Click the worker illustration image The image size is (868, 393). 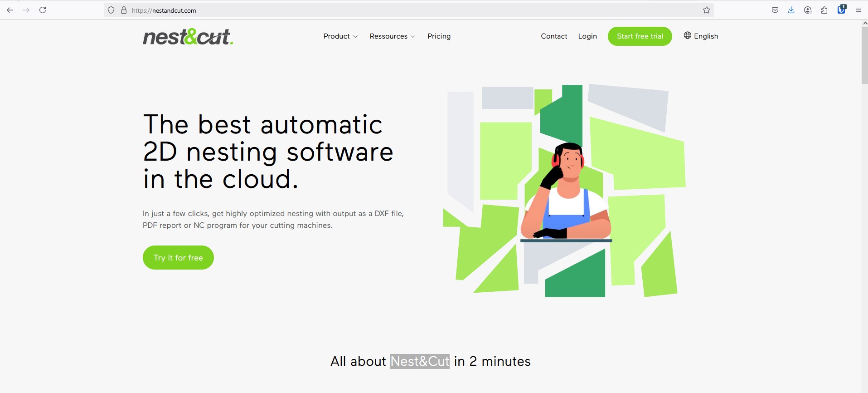pos(564,191)
